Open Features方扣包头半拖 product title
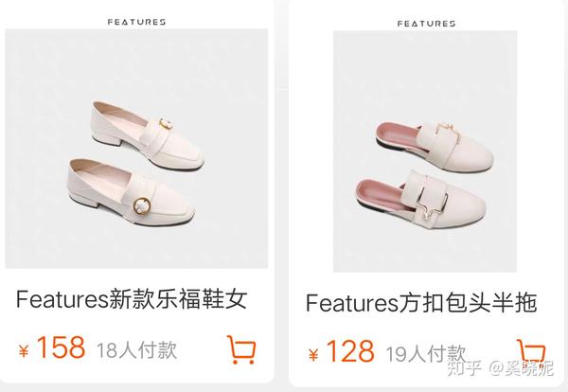 click(421, 302)
